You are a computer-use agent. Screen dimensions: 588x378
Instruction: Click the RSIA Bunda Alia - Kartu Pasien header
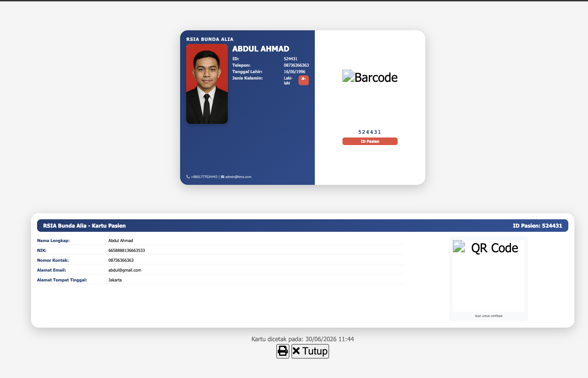click(x=84, y=226)
